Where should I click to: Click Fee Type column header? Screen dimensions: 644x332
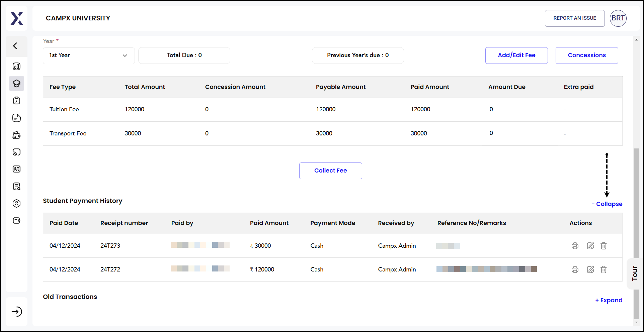63,87
